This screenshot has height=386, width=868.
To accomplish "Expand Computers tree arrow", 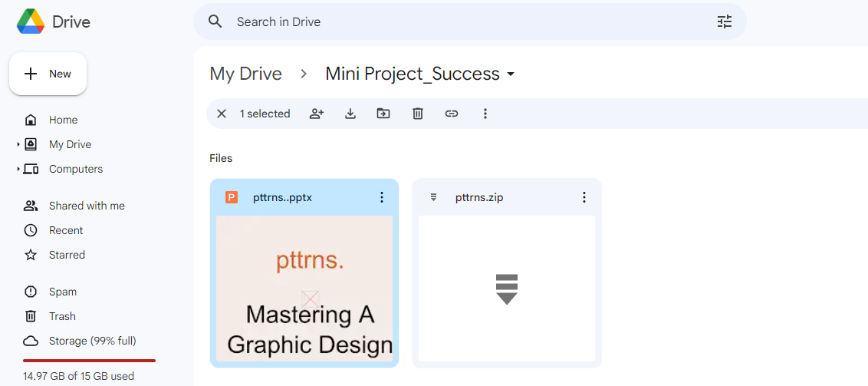I will [x=18, y=169].
